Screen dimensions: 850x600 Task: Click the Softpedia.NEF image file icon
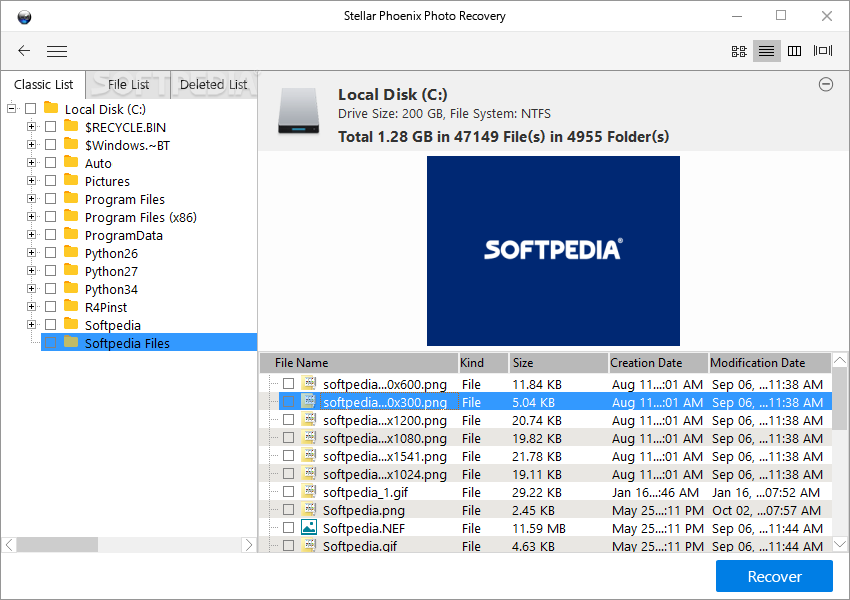click(x=309, y=528)
